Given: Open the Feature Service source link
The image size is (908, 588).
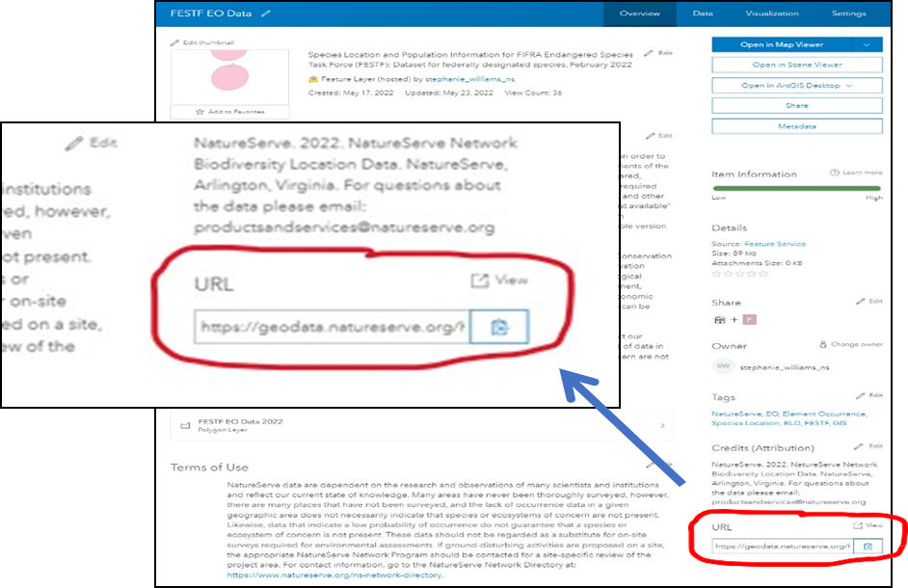Looking at the screenshot, I should click(775, 244).
